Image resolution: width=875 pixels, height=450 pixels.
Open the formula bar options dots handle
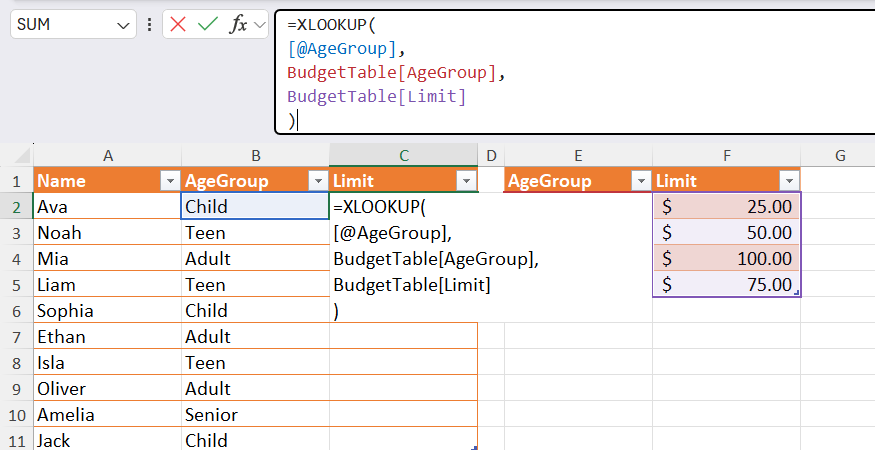149,25
